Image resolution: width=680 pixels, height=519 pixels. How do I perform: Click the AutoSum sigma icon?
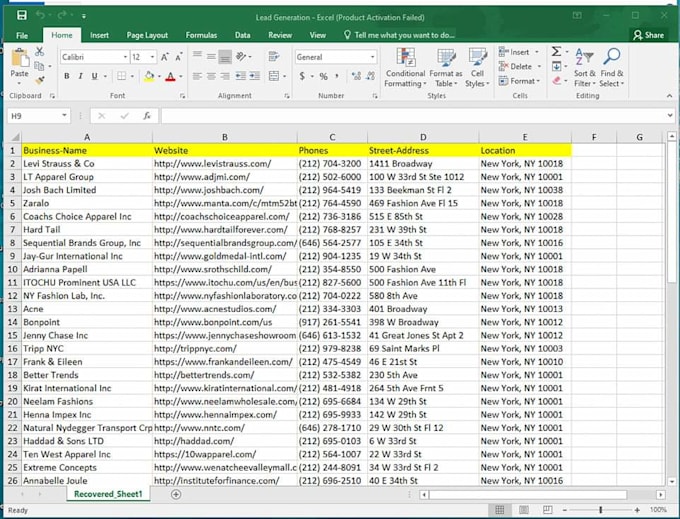(x=556, y=52)
